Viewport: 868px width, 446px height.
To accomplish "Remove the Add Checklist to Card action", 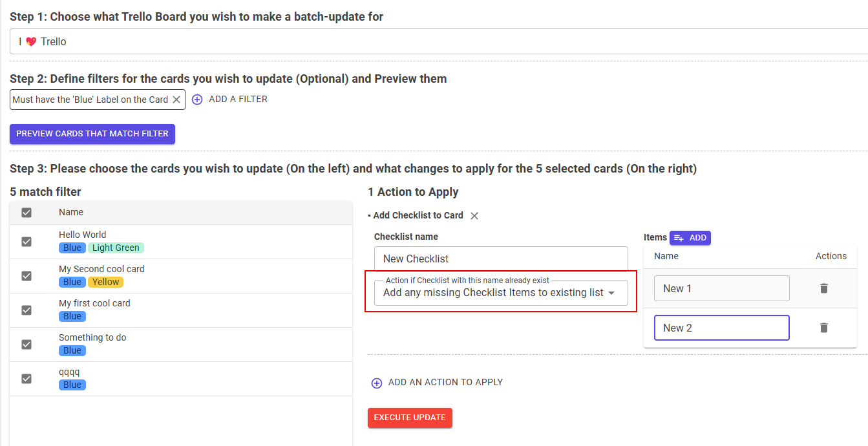I will pyautogui.click(x=474, y=215).
